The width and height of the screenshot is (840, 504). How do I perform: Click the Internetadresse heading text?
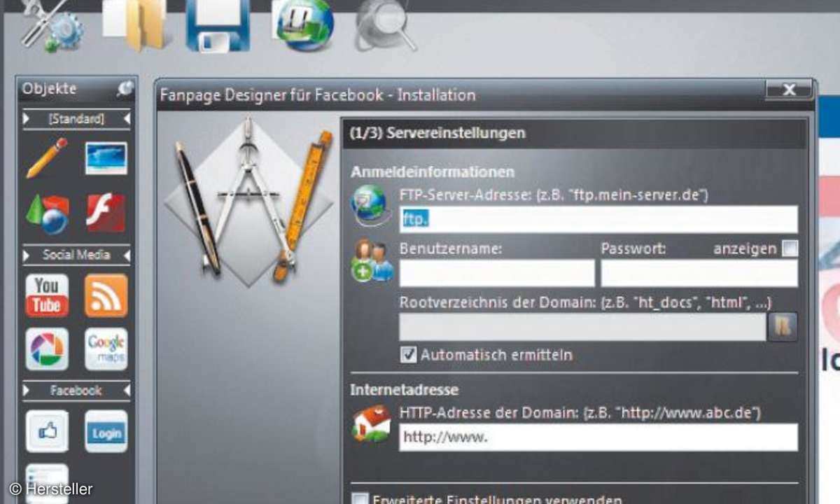pyautogui.click(x=405, y=390)
